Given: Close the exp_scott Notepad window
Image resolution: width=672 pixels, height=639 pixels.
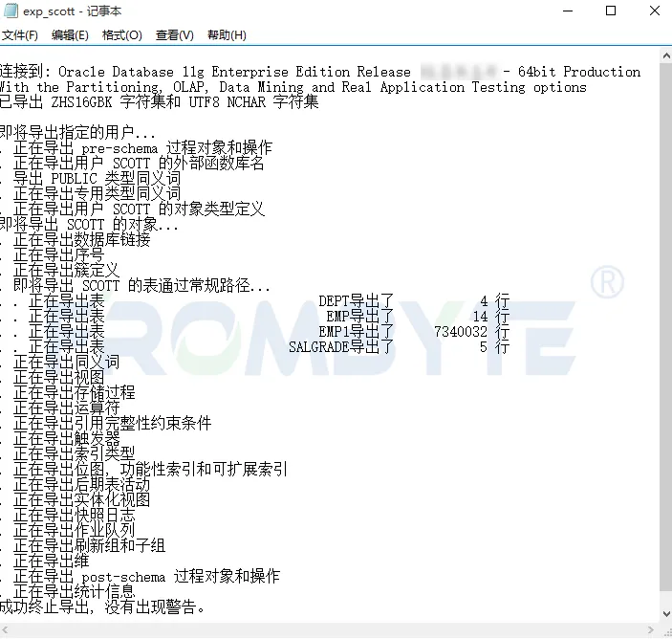Looking at the screenshot, I should tap(655, 11).
